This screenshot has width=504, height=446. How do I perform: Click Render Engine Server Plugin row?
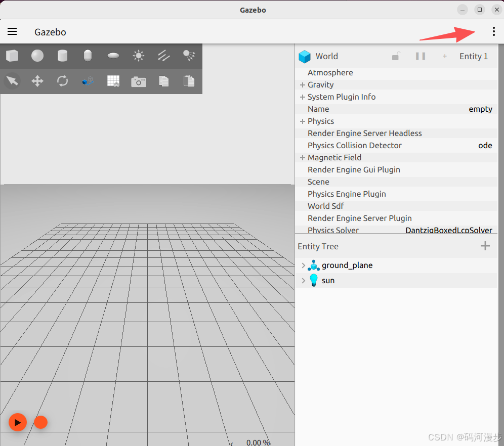click(396, 218)
